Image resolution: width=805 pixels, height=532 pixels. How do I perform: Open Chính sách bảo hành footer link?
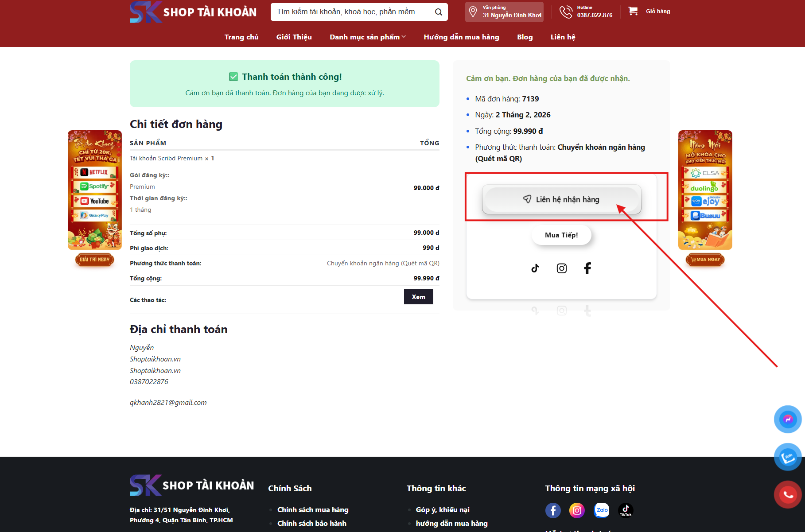pos(312,523)
